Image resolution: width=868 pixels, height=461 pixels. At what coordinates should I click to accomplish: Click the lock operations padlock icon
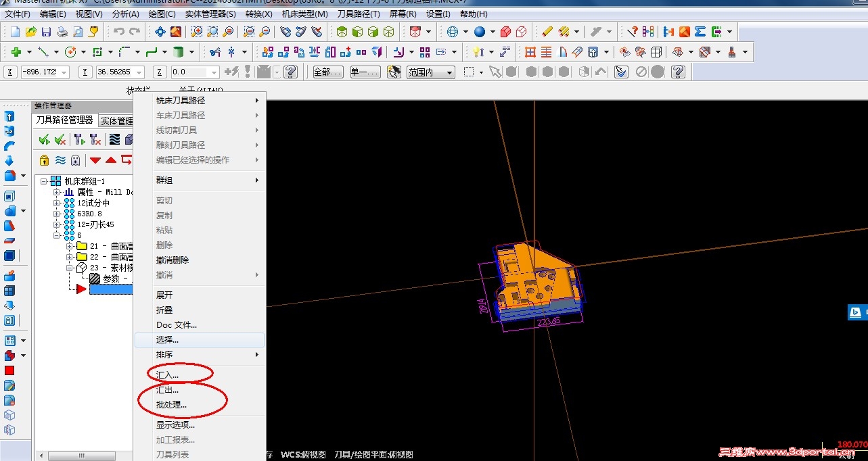[44, 160]
